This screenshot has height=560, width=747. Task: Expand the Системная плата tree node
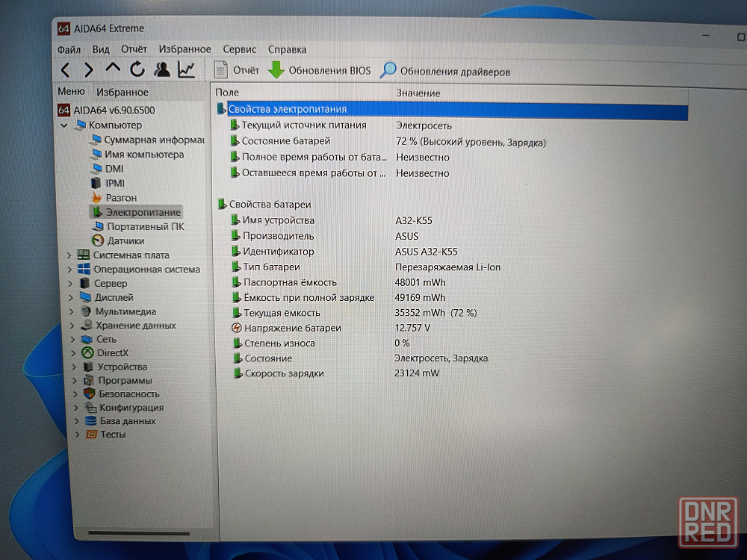(69, 255)
